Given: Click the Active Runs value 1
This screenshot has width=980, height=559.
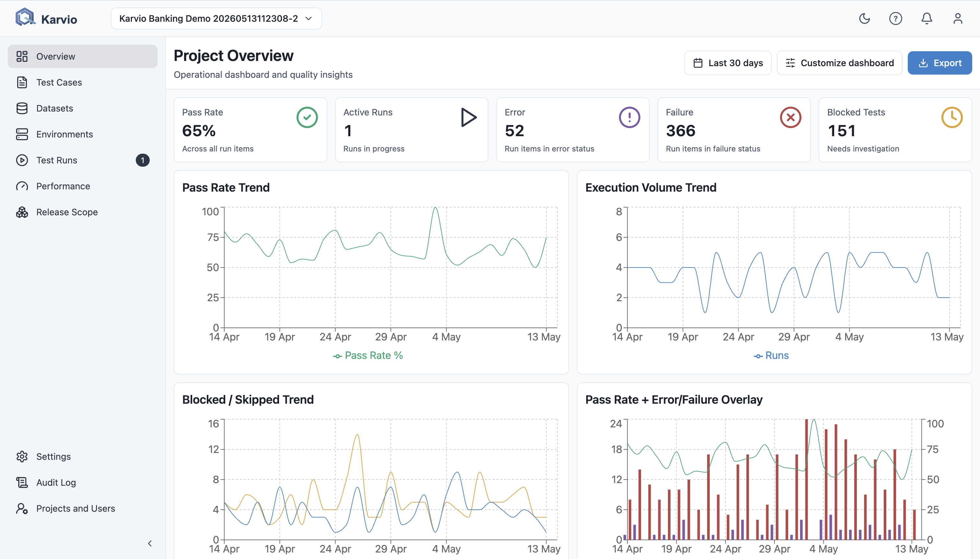Looking at the screenshot, I should tap(348, 131).
